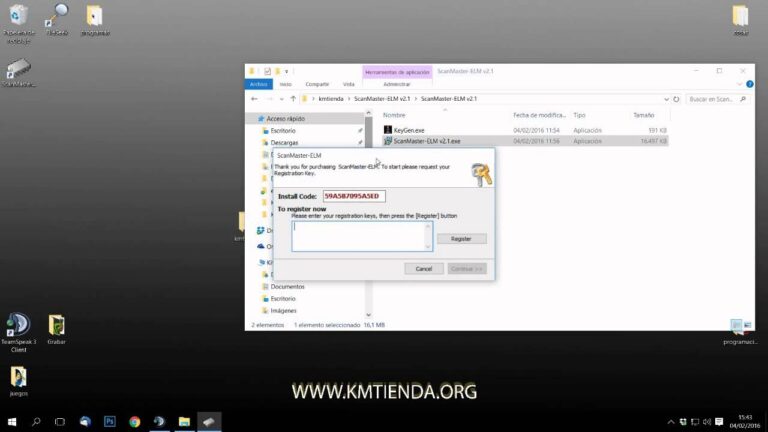Screen dimensions: 768x432
Task: Select ScanMaster-ELM v2.1.exe file row
Action: [x=525, y=141]
